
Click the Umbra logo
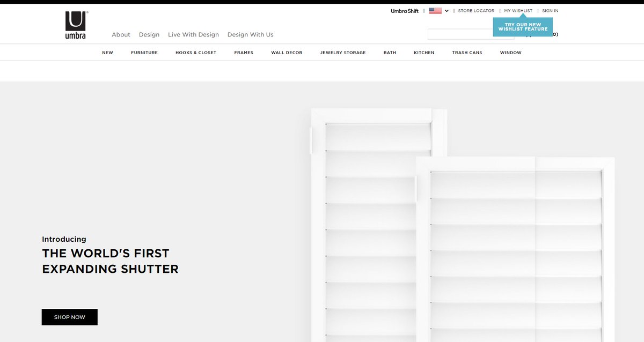point(76,25)
